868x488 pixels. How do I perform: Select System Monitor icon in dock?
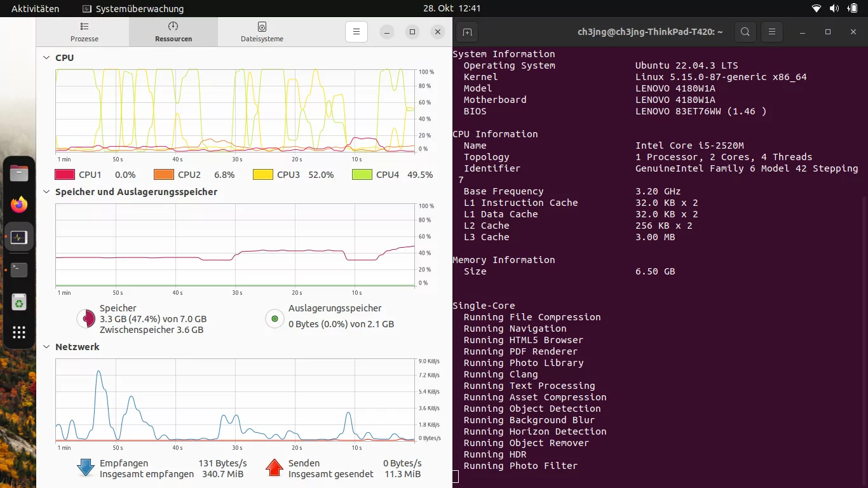[19, 238]
